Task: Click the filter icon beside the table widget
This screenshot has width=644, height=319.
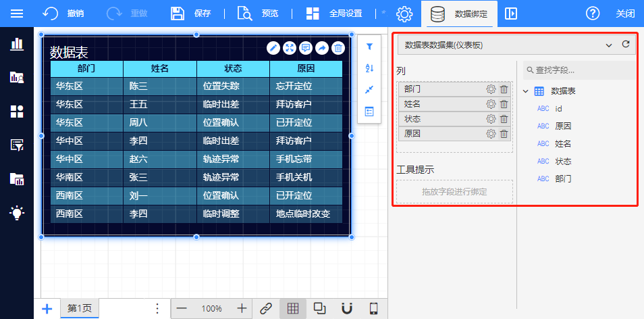Action: pos(369,47)
